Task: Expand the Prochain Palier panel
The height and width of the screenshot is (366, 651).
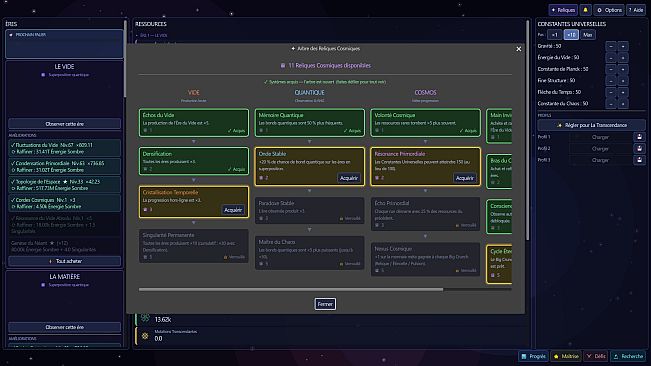Action: (64, 43)
